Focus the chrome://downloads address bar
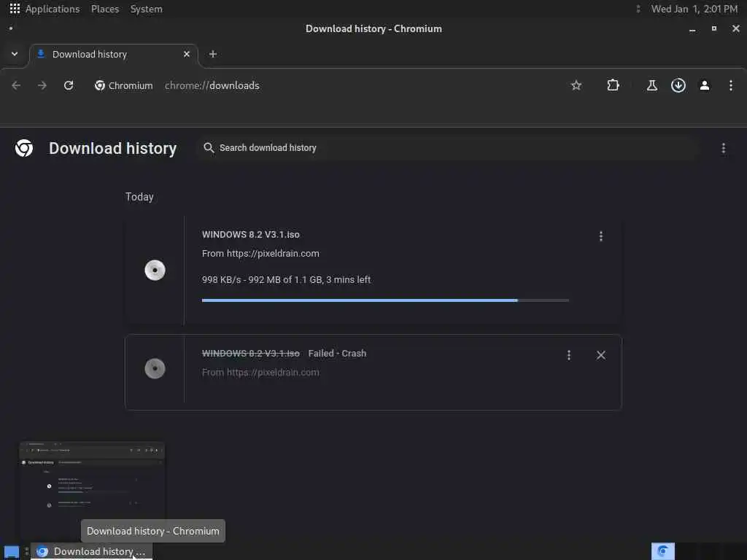Viewport: 747px width, 560px height. 212,86
